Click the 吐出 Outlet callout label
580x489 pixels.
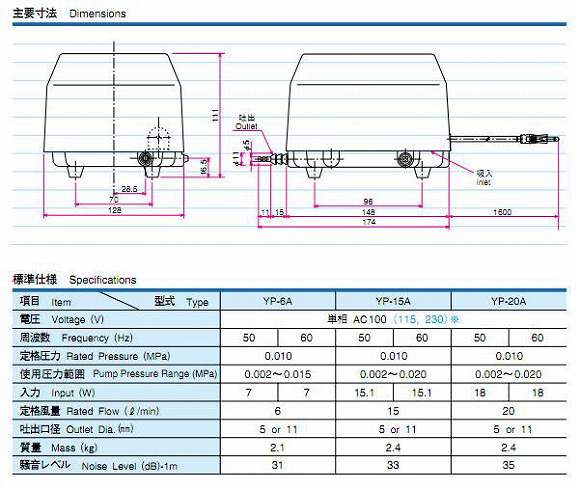pyautogui.click(x=246, y=122)
